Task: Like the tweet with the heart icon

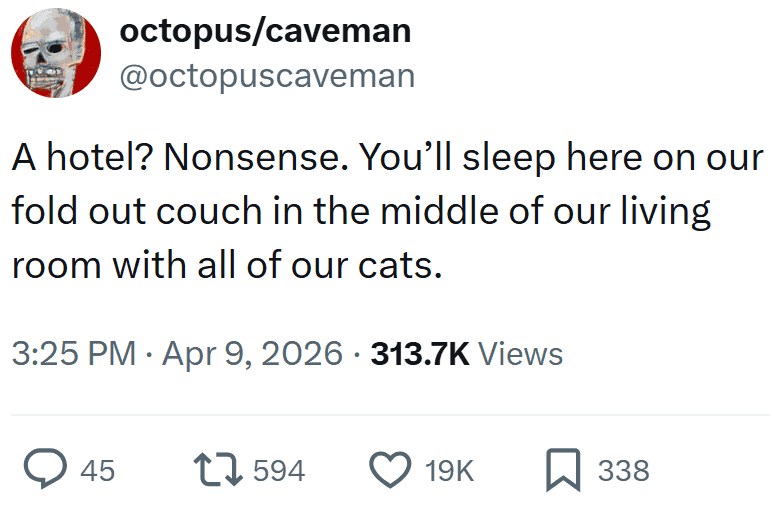Action: [x=390, y=469]
